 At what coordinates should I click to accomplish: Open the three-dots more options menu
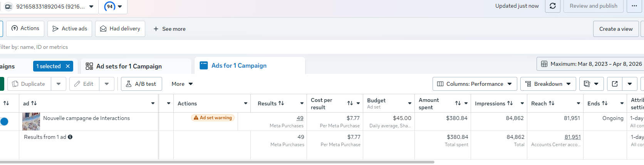click(x=634, y=6)
